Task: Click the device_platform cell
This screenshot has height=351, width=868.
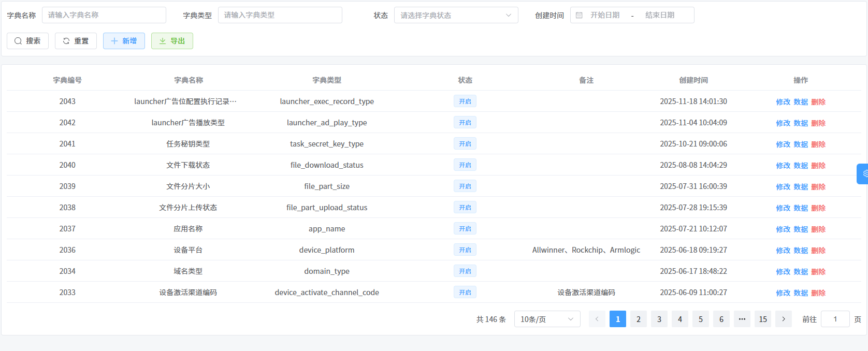Action: (x=327, y=250)
